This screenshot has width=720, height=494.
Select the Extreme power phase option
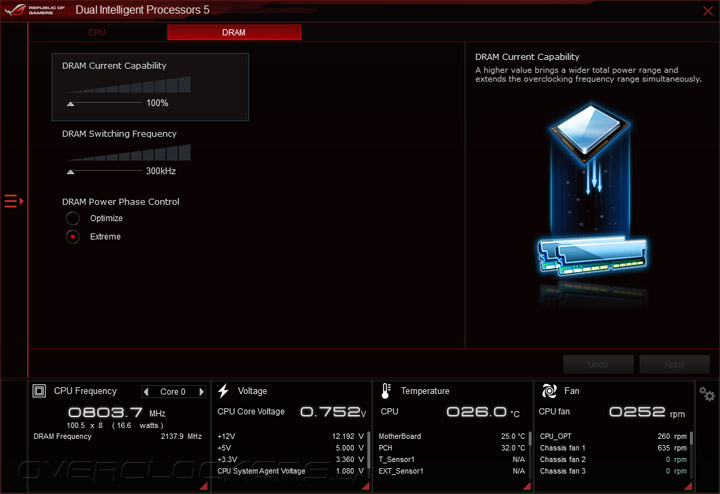[73, 236]
